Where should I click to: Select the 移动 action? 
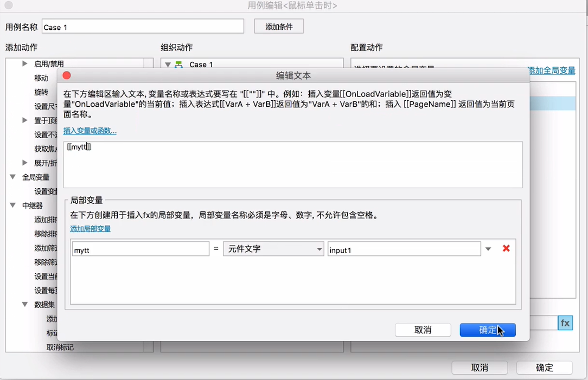point(41,78)
